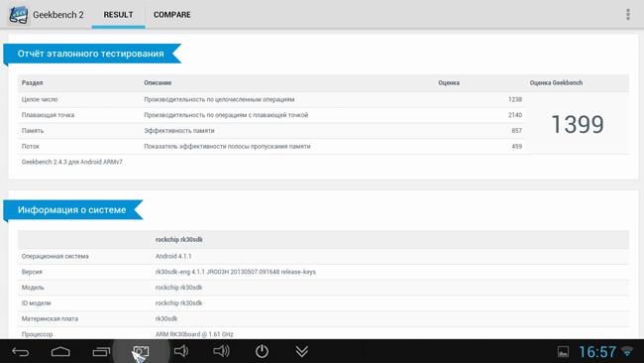This screenshot has width=644, height=363.
Task: Switch to the COMPARE tab
Action: tap(172, 15)
